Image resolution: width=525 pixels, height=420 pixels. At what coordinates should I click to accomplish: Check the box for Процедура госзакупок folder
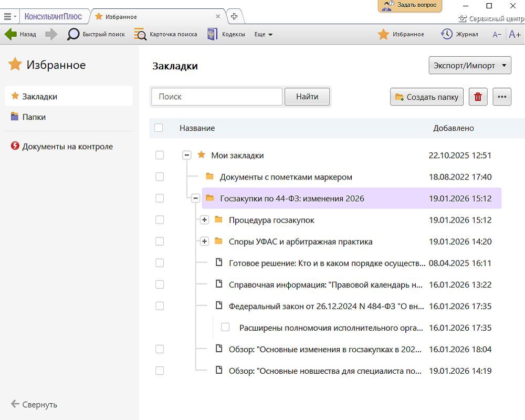160,220
